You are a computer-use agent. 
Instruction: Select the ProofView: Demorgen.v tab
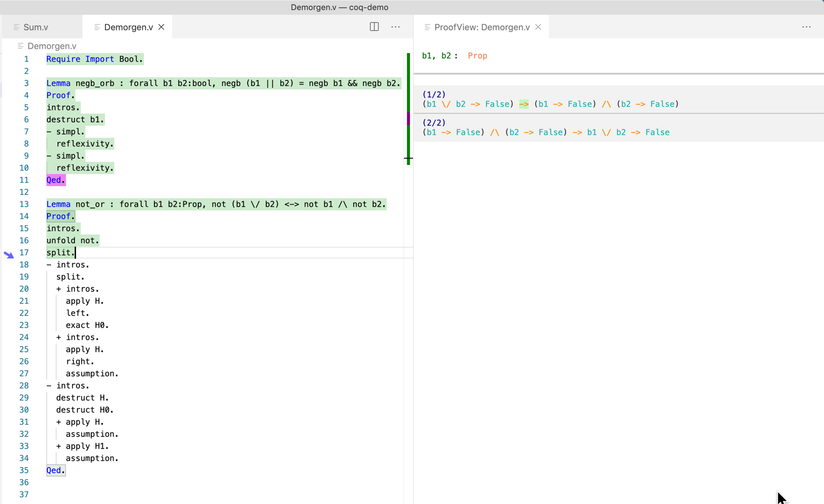coord(482,27)
